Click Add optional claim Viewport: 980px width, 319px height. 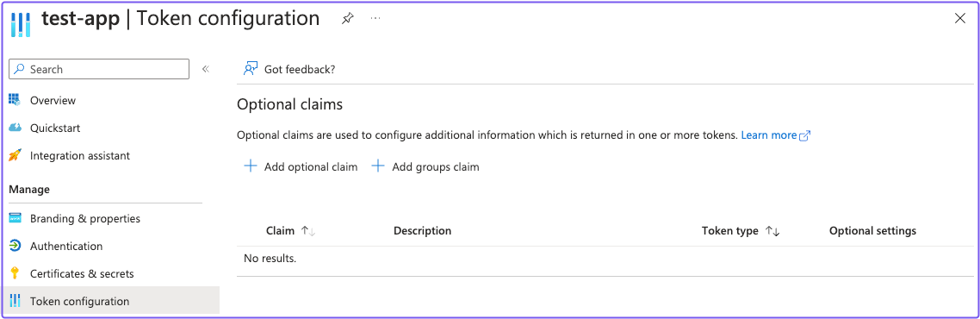[311, 167]
